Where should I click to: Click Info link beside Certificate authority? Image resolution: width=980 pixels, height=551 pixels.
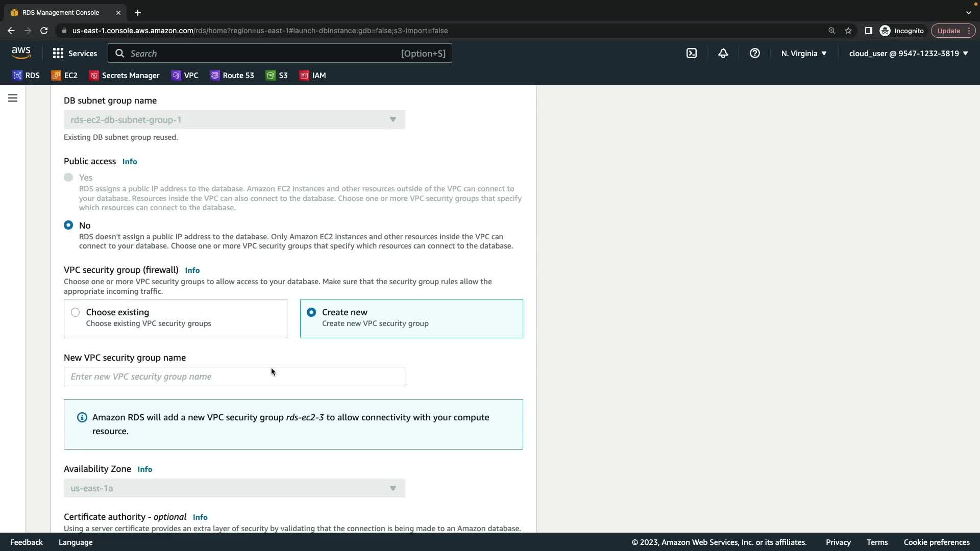[x=200, y=517]
